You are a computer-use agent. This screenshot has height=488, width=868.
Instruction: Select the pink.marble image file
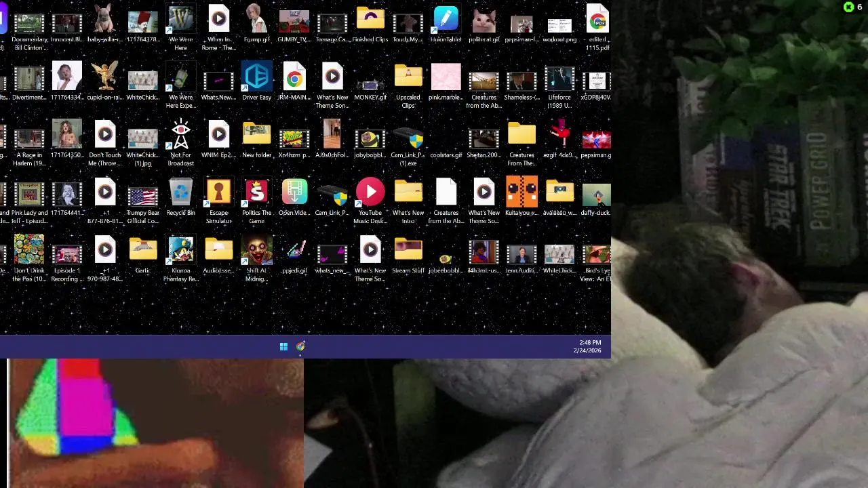446,83
